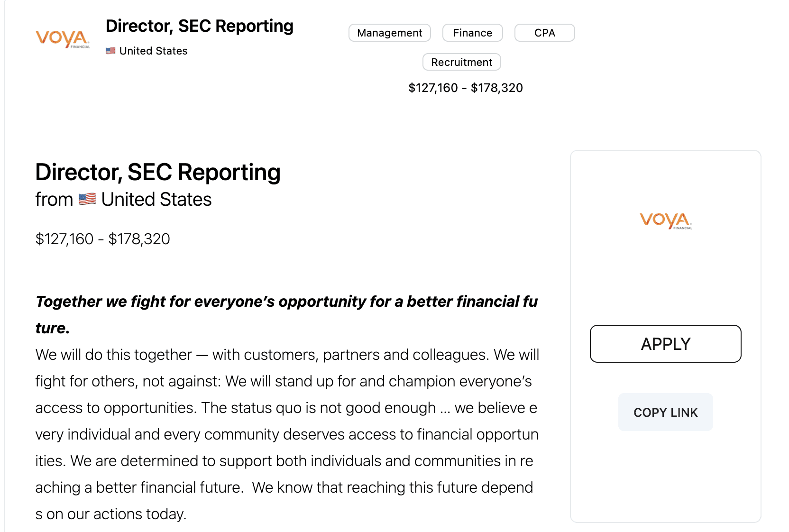Click United States text in header

click(x=154, y=51)
